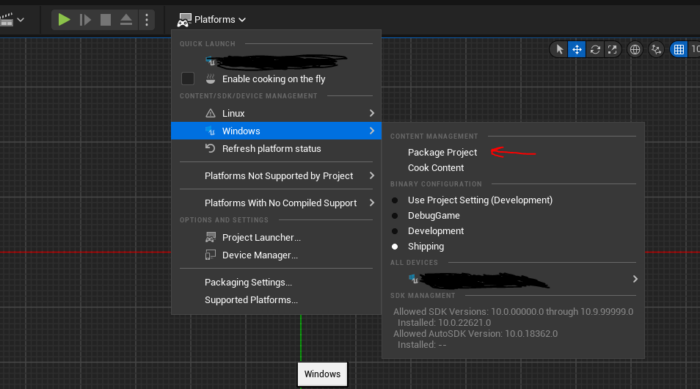Select Use Project Setting (Development) configuration
This screenshot has width=700, height=389.
479,200
